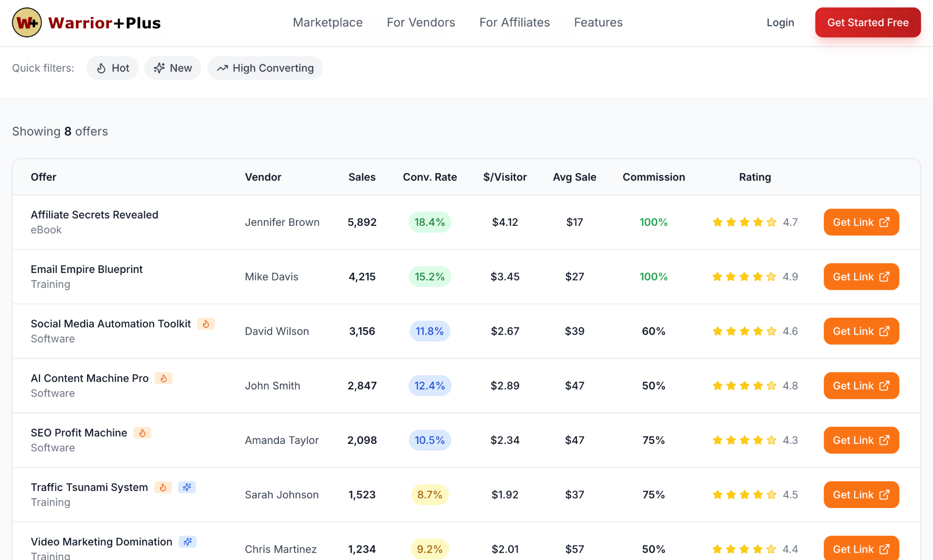Sort by the Conv. Rate column header

coord(430,177)
